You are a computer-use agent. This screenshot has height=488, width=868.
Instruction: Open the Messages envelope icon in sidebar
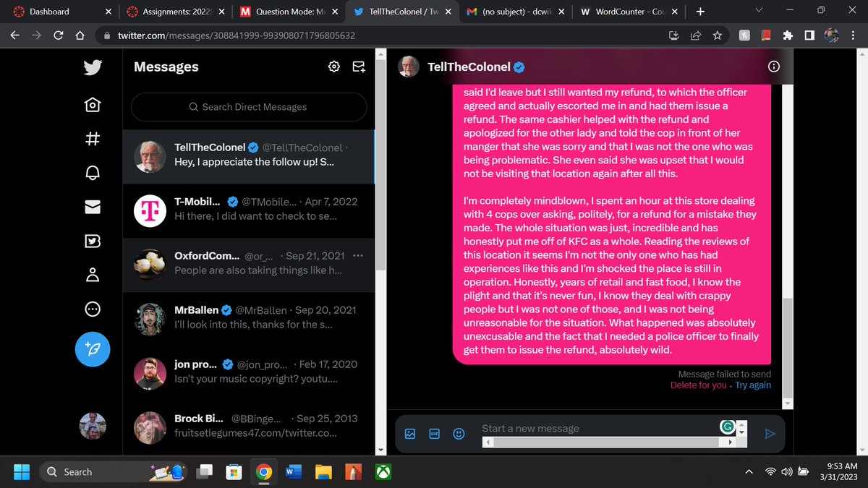pos(92,207)
